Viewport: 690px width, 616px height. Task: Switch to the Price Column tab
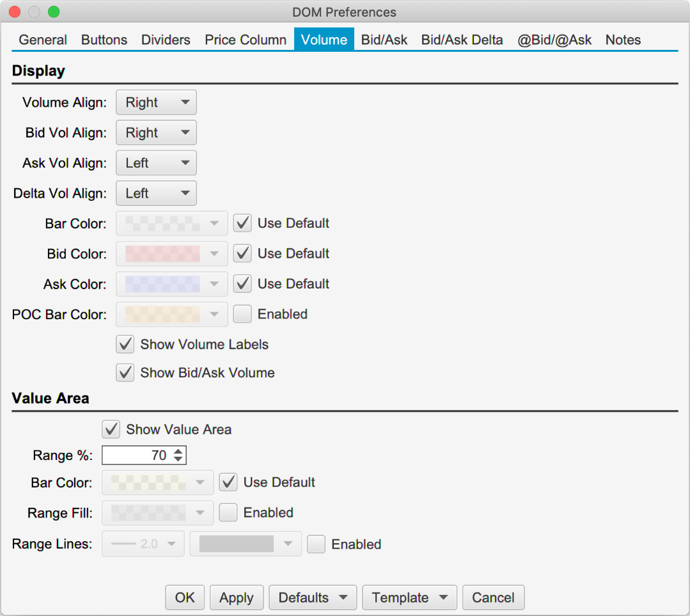coord(246,40)
